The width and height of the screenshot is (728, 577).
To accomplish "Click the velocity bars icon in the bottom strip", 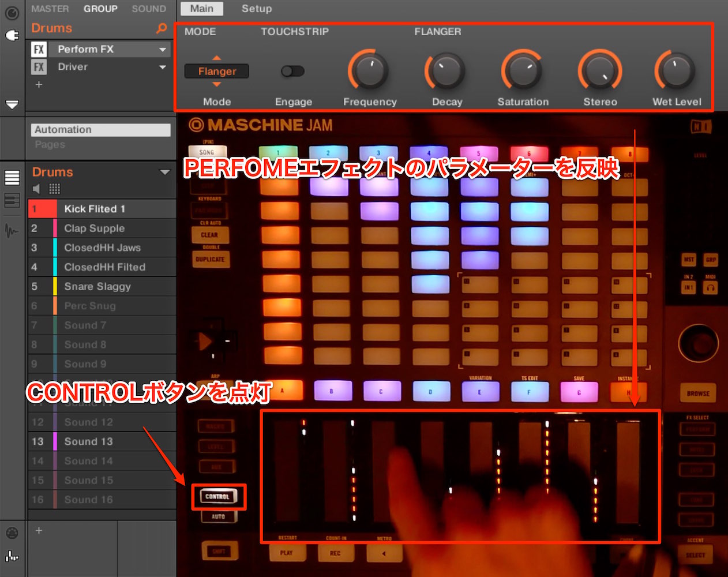I will click(x=12, y=556).
